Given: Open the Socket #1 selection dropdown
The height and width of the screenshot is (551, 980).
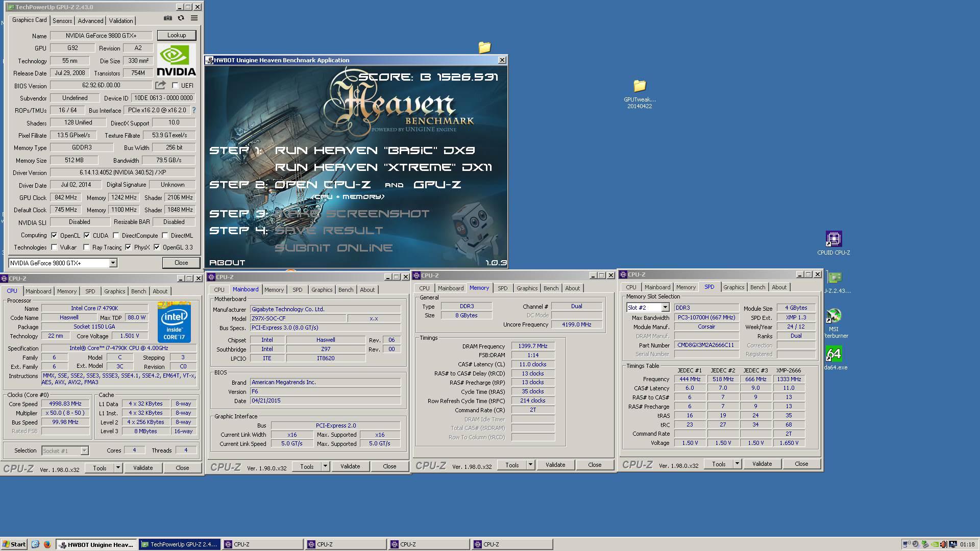Looking at the screenshot, I should click(84, 451).
